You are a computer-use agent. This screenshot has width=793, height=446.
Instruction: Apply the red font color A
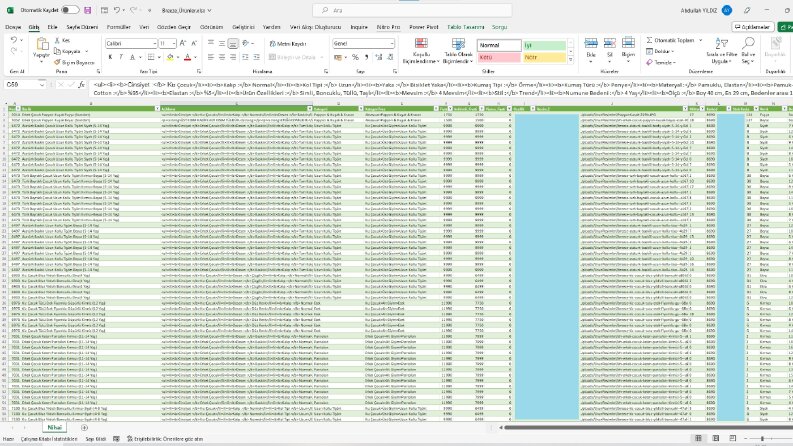pyautogui.click(x=188, y=57)
